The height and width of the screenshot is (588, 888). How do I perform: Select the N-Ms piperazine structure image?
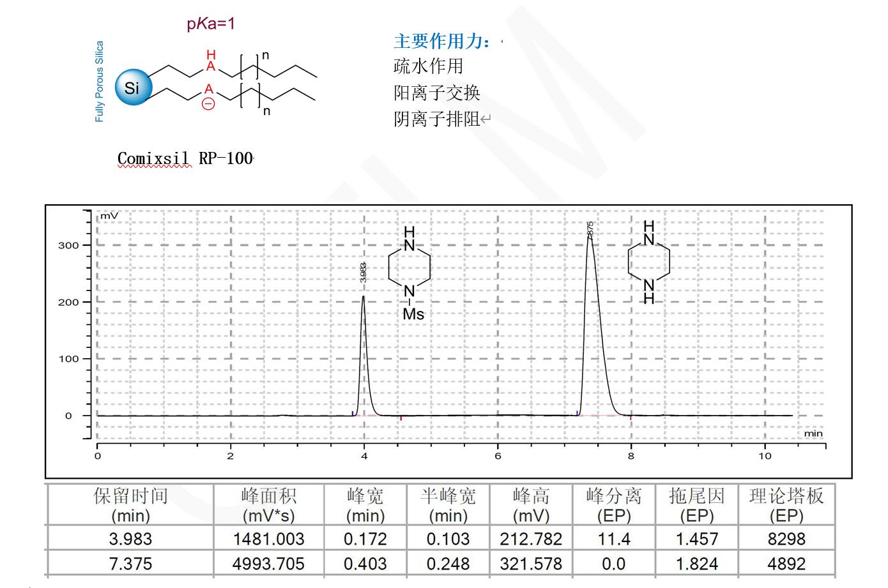[x=410, y=273]
